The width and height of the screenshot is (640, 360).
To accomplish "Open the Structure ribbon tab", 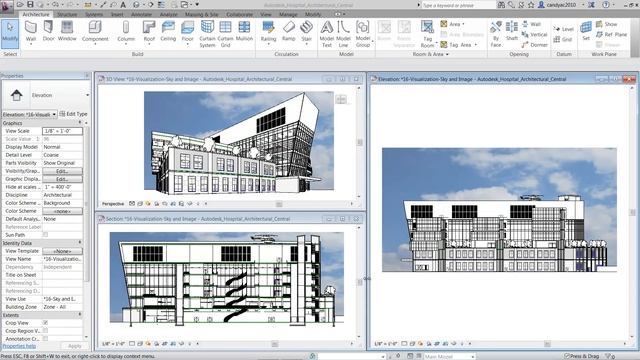I will [x=67, y=14].
